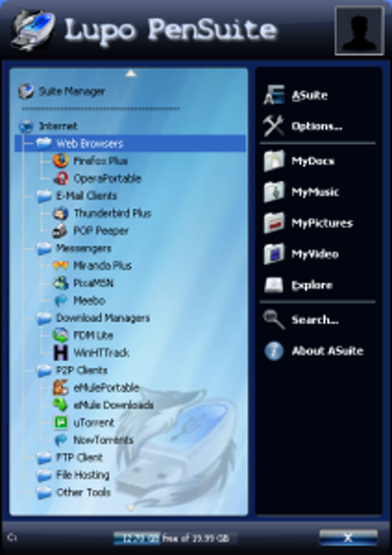Click the PixaMSN icon
The height and width of the screenshot is (555, 392).
pos(61,283)
